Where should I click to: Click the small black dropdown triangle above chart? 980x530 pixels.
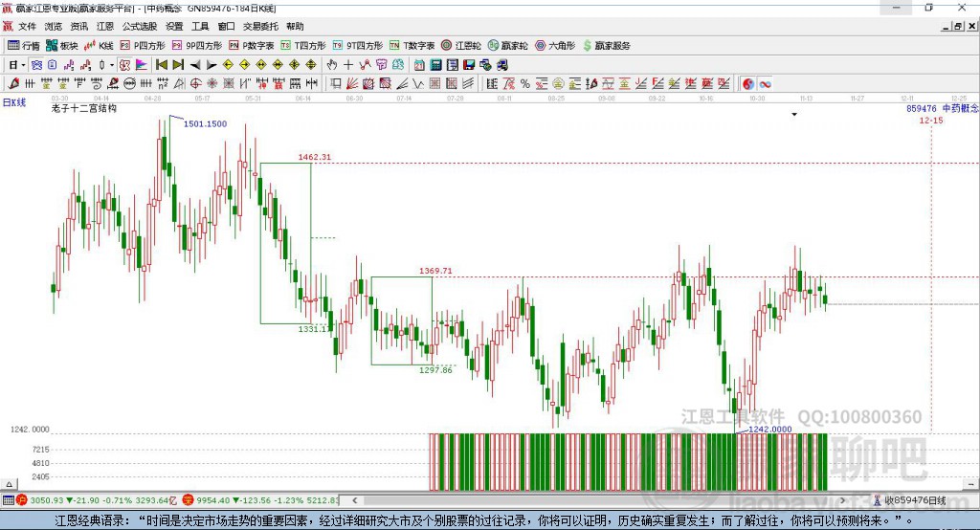(x=793, y=115)
